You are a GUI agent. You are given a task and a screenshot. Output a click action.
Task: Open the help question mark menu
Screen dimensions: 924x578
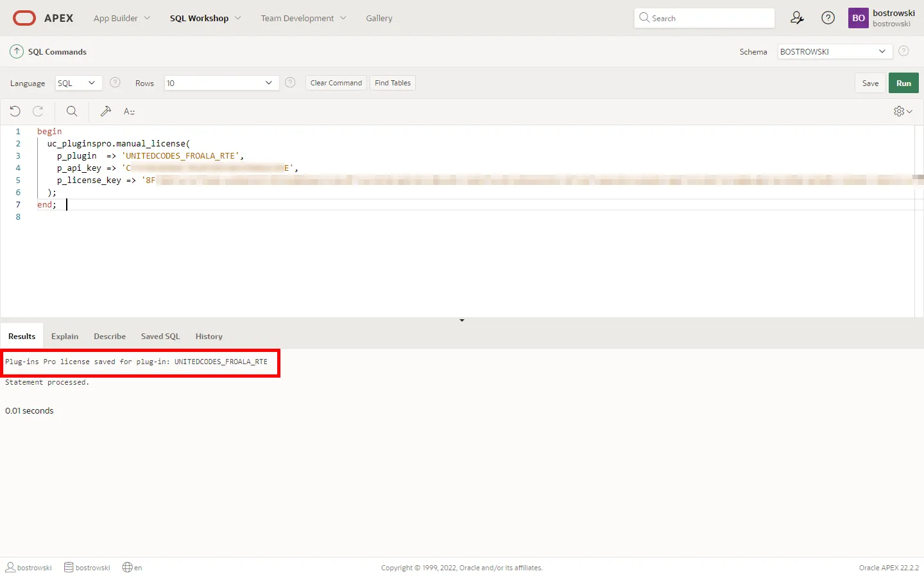click(828, 18)
